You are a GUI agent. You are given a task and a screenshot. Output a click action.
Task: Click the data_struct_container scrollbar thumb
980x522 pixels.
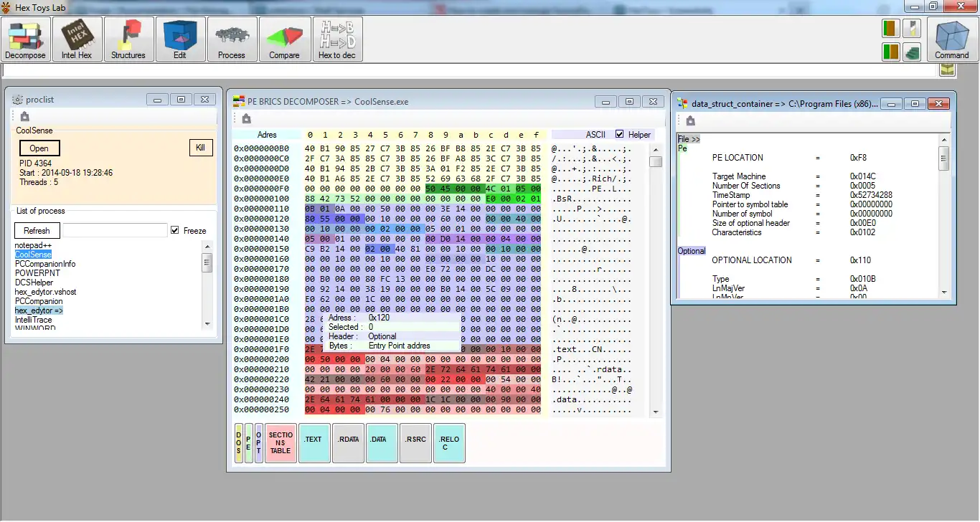(944, 158)
